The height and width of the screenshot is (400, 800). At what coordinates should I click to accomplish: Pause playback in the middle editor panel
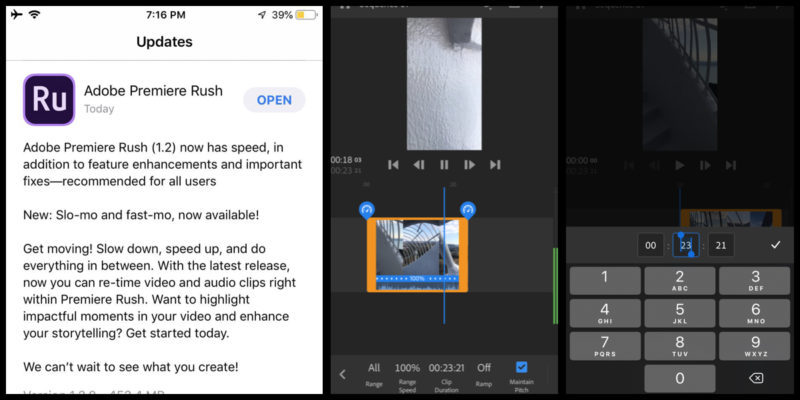click(444, 165)
